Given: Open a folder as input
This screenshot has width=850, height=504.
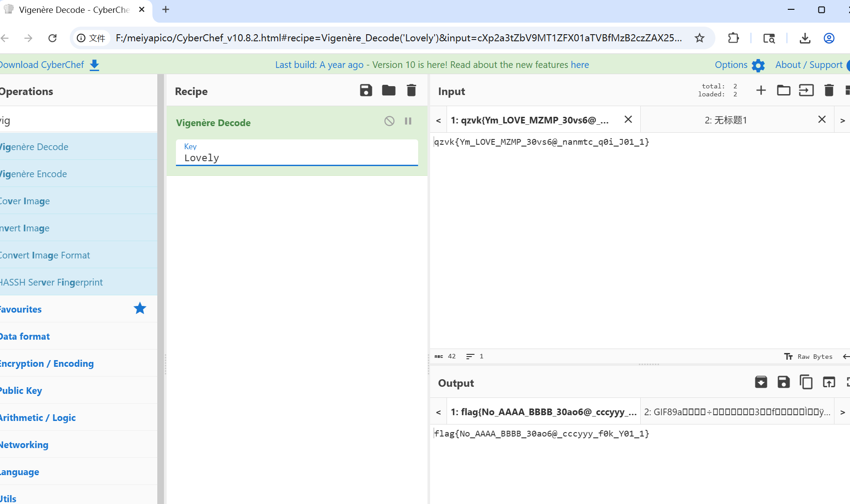Looking at the screenshot, I should pyautogui.click(x=783, y=91).
